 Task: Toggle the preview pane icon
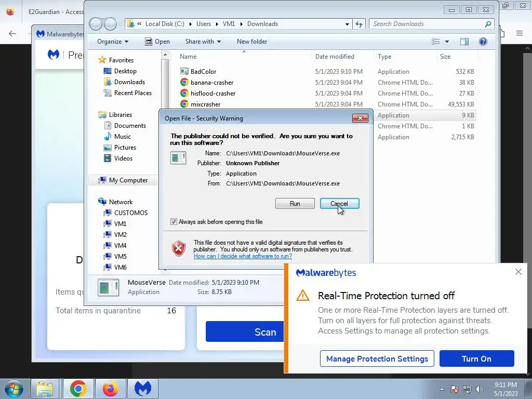click(x=464, y=42)
